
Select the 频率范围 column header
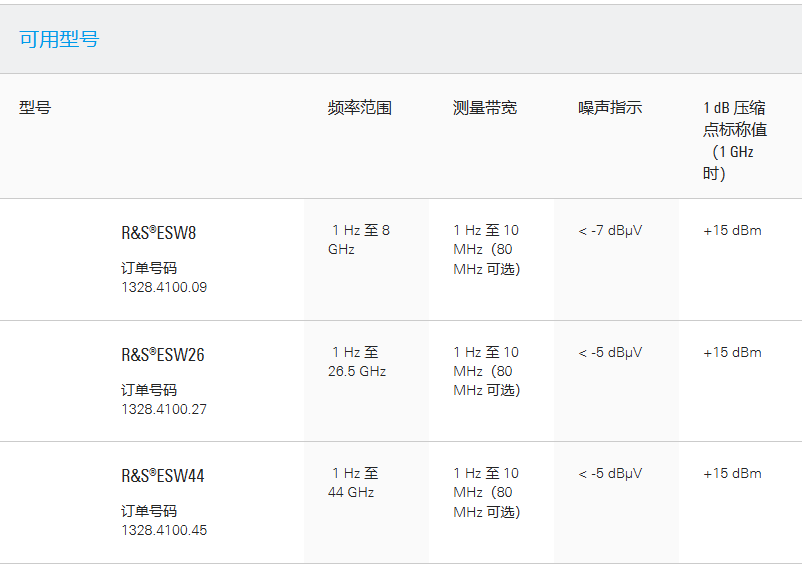[x=360, y=108]
